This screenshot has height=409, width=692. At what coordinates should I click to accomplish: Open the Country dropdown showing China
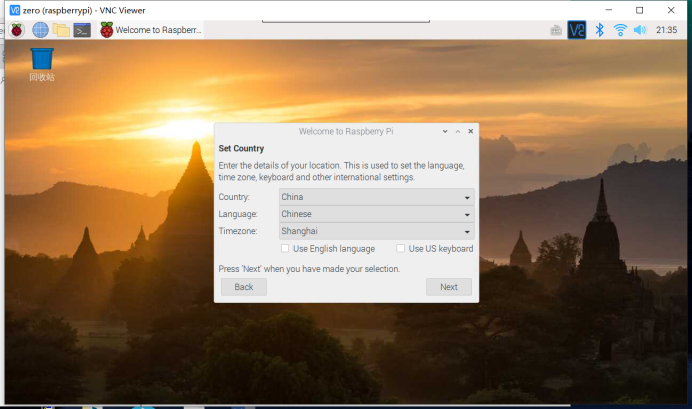[x=376, y=197]
